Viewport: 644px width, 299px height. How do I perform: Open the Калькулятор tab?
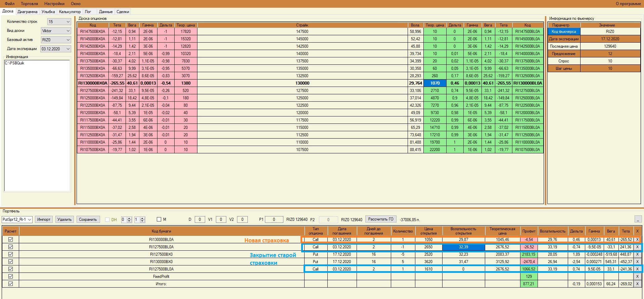click(70, 12)
